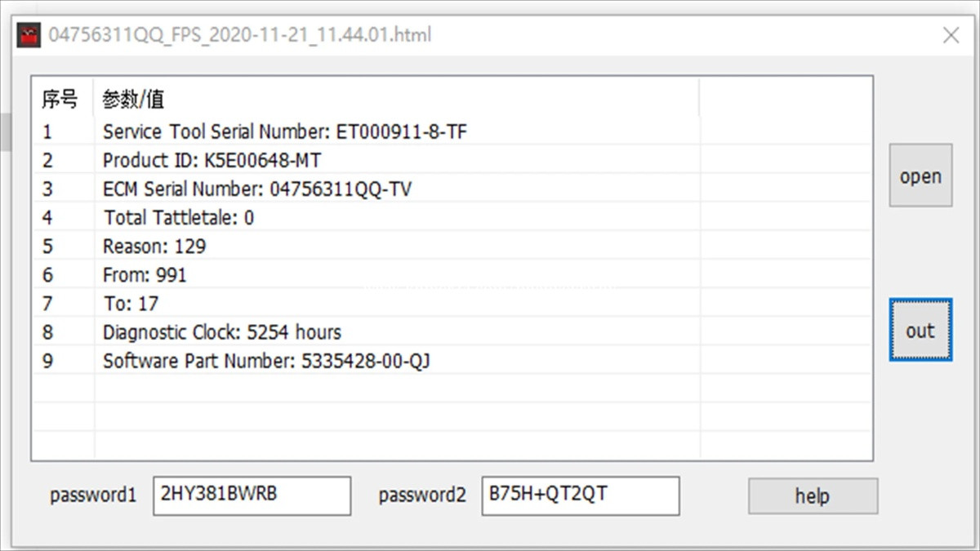Viewport: 980px width, 551px height.
Task: Click the window title filename text
Action: click(240, 35)
